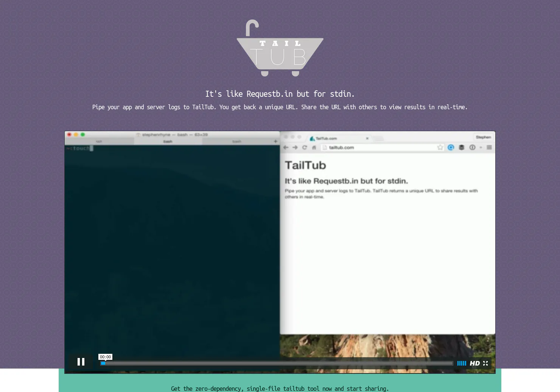560x392 pixels.
Task: Click the touch command in the video's terminal
Action: 81,148
